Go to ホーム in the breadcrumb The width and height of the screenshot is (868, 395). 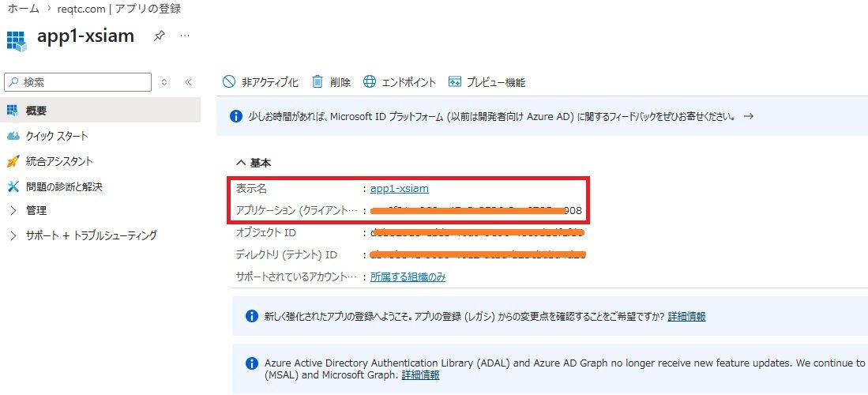[x=23, y=9]
